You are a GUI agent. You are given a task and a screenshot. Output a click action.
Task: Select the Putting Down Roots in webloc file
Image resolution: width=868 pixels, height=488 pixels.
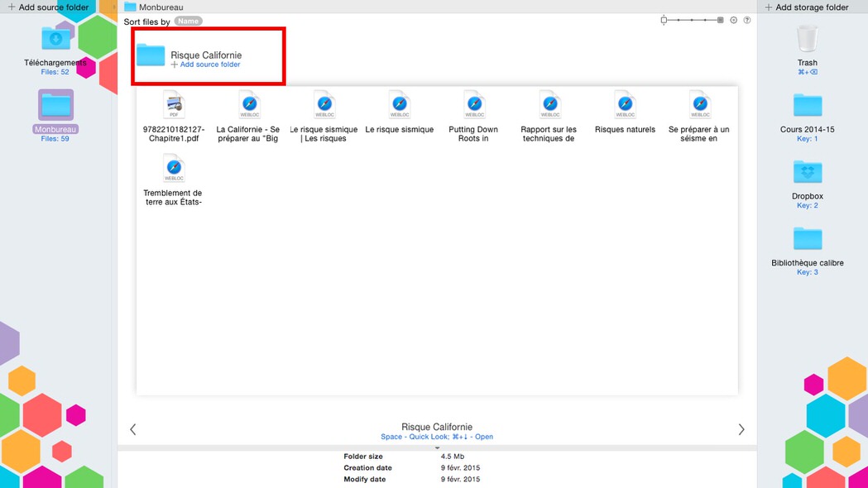pyautogui.click(x=474, y=117)
